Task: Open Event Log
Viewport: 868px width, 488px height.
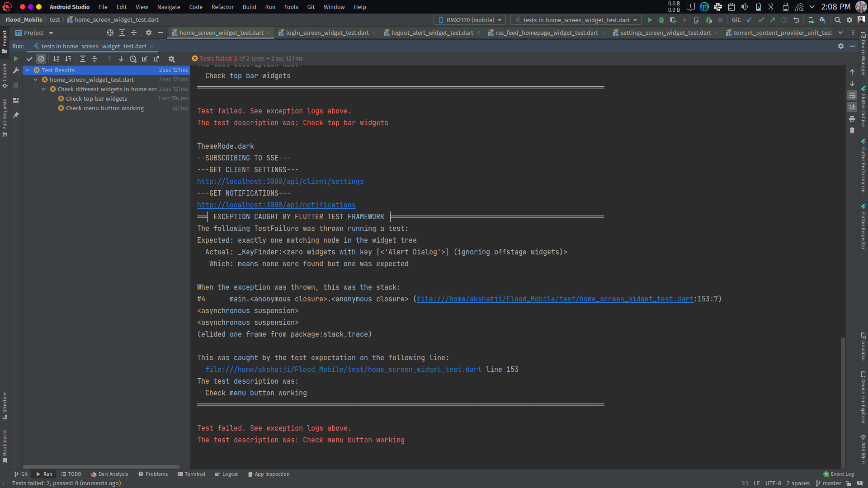Action: point(839,474)
